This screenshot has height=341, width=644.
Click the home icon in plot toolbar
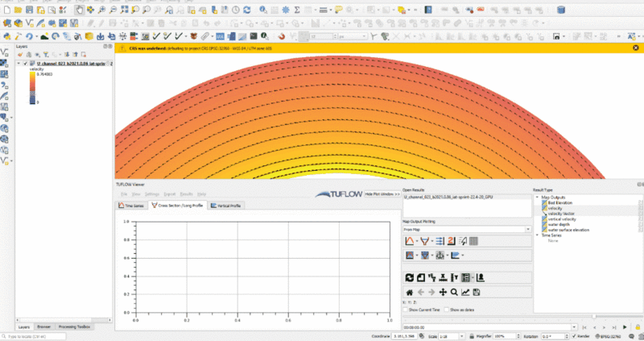pos(409,292)
